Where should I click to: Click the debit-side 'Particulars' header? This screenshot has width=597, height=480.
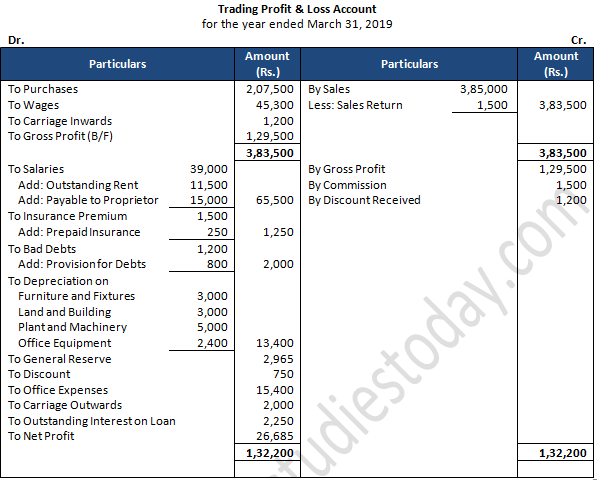(x=118, y=64)
